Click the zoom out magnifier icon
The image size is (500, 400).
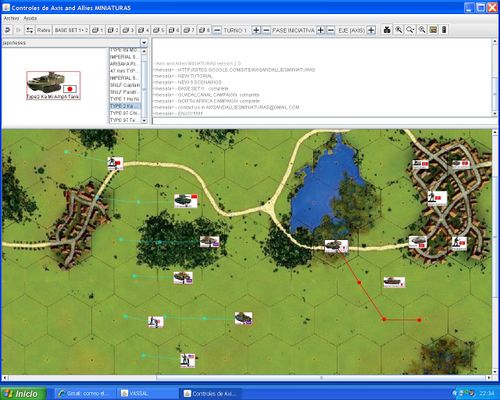pos(422,30)
